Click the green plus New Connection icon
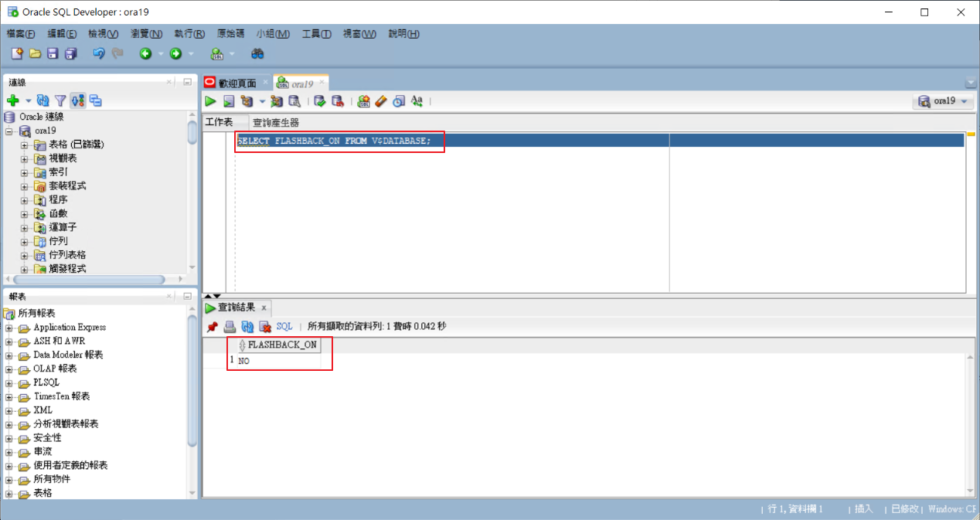980x520 pixels. tap(13, 100)
